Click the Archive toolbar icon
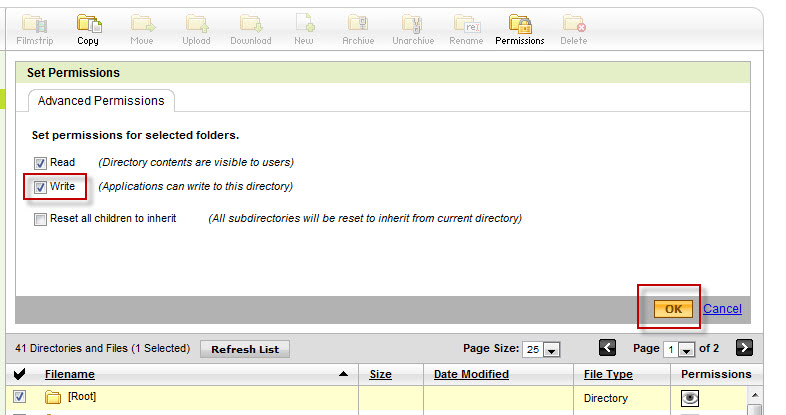Viewport: 786px width, 415px height. pyautogui.click(x=358, y=24)
